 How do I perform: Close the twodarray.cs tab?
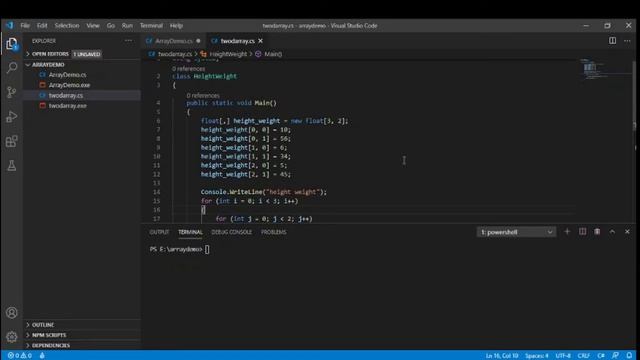tap(260, 41)
